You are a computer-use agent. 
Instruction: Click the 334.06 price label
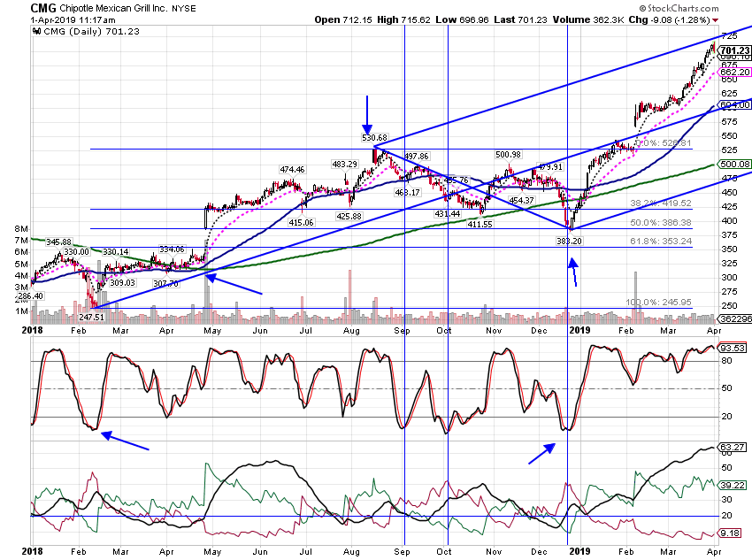172,249
